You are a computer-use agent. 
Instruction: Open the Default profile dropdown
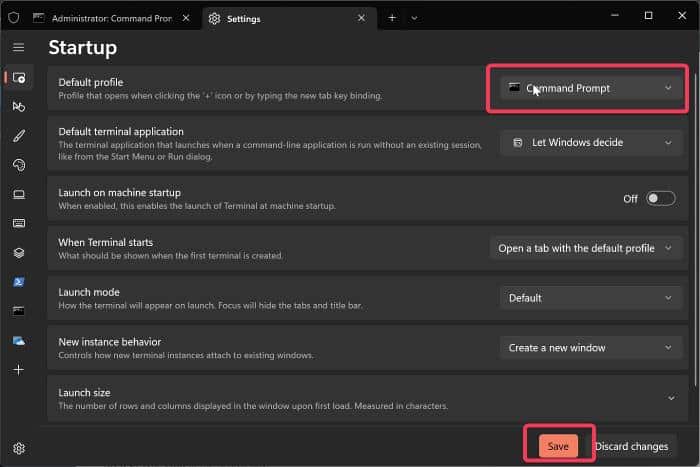[x=591, y=88]
